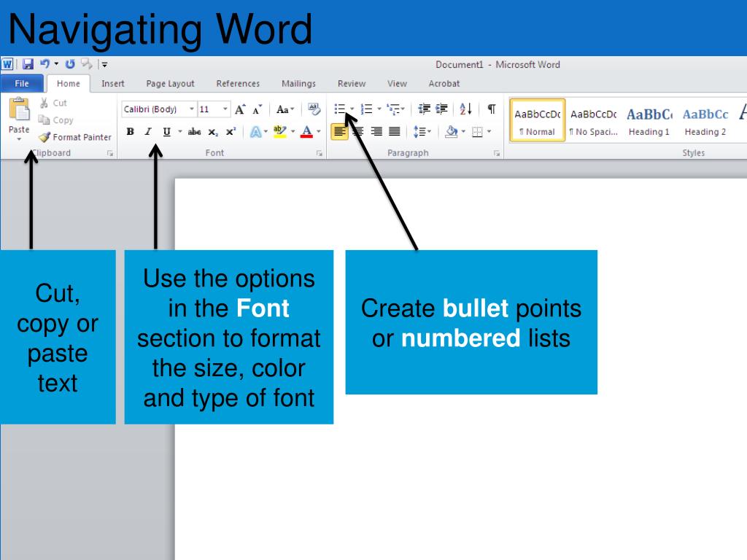Open the File tab
The image size is (747, 560).
pyautogui.click(x=22, y=84)
